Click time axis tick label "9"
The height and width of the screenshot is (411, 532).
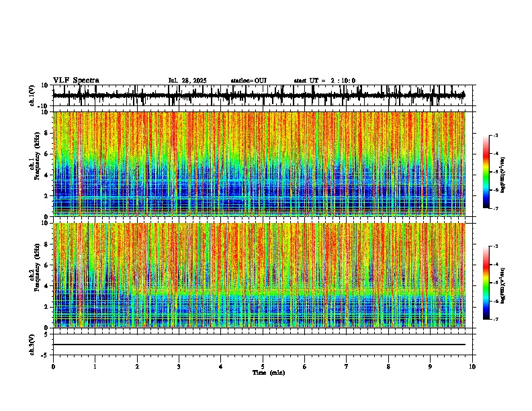coord(430,367)
